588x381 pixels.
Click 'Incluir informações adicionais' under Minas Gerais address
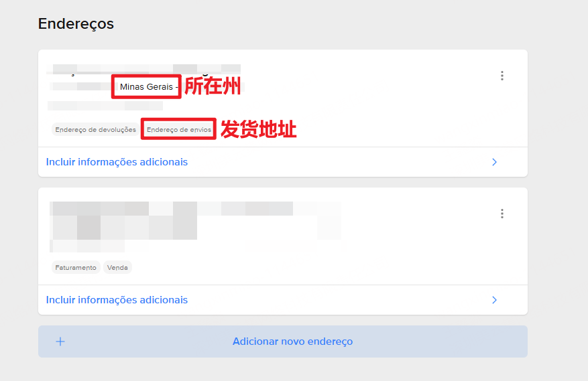pyautogui.click(x=117, y=162)
